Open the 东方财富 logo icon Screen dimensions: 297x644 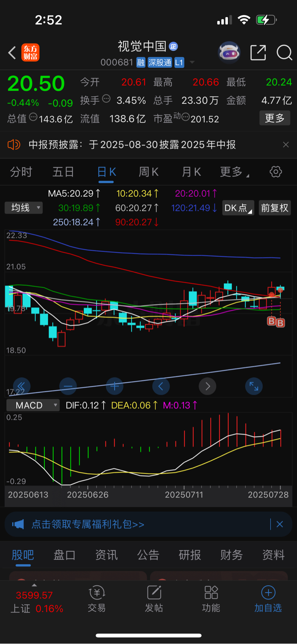30,53
